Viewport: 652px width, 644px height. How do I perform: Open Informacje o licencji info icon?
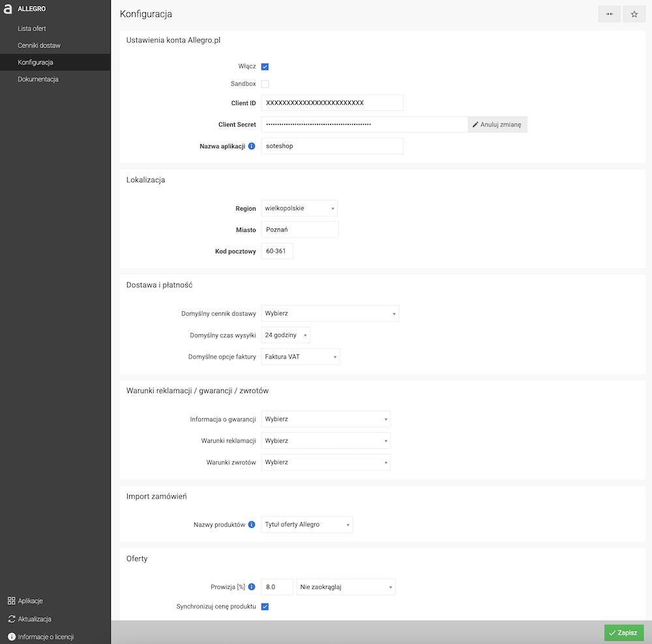tap(12, 637)
